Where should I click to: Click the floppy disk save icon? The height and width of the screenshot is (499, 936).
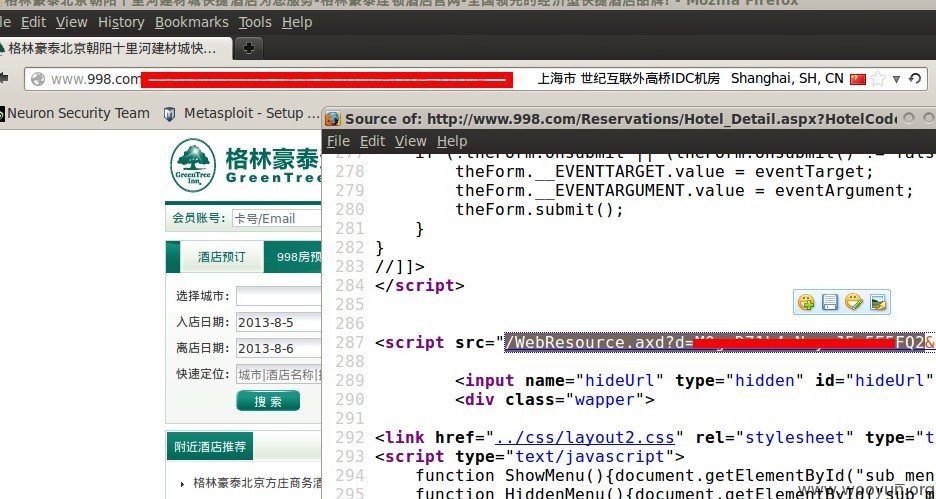tap(830, 302)
